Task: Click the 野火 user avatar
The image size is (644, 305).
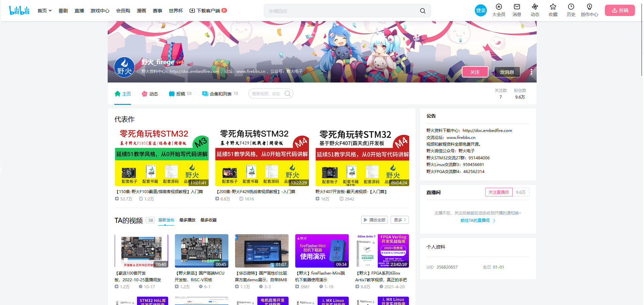Action: tap(124, 67)
